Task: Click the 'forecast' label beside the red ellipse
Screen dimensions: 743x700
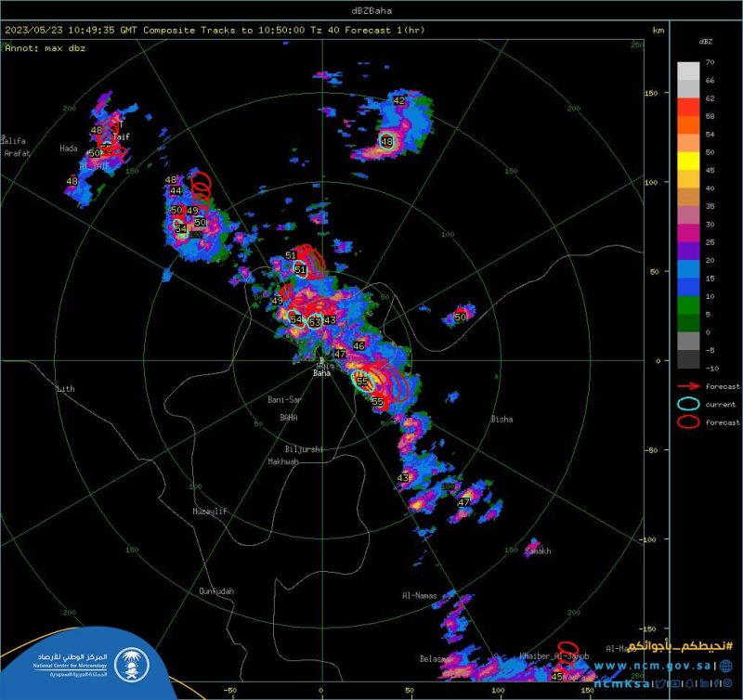Action: (x=723, y=422)
